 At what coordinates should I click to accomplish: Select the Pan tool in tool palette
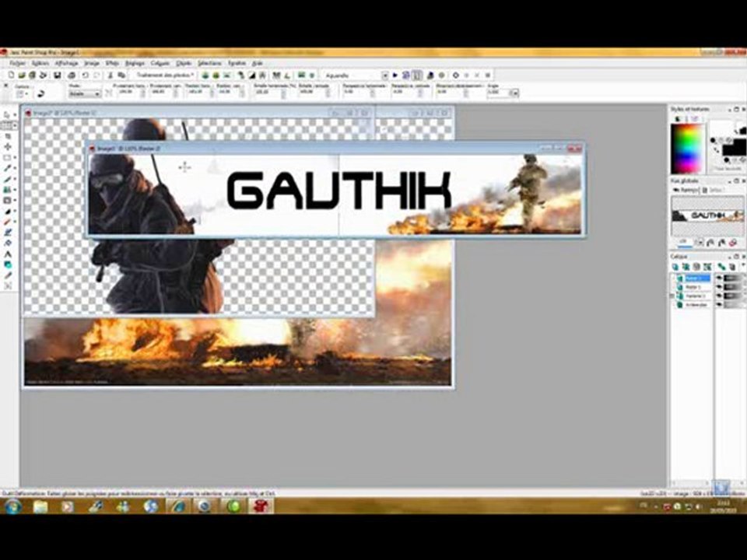pos(7,115)
